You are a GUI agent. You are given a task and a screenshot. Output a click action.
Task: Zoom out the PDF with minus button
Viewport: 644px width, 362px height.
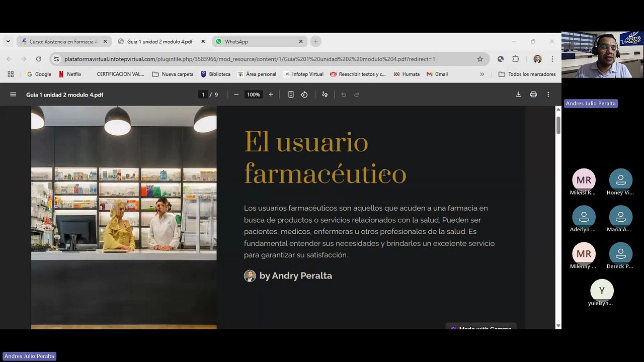click(236, 95)
